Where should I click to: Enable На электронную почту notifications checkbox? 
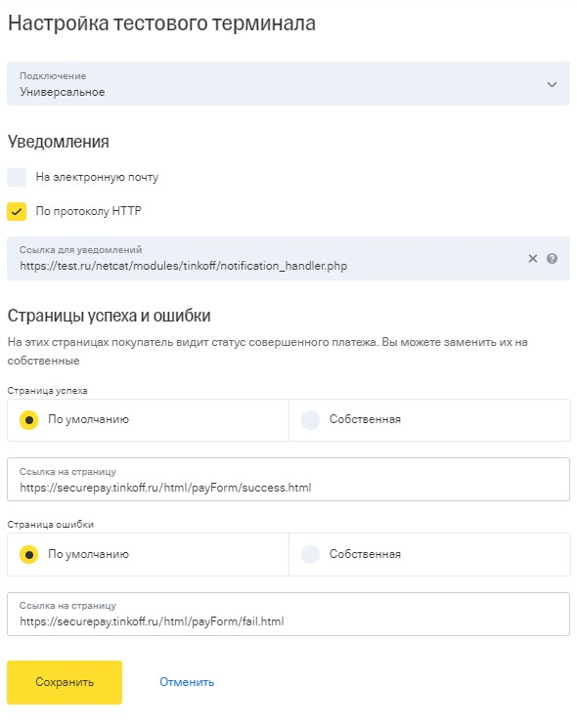tap(17, 177)
